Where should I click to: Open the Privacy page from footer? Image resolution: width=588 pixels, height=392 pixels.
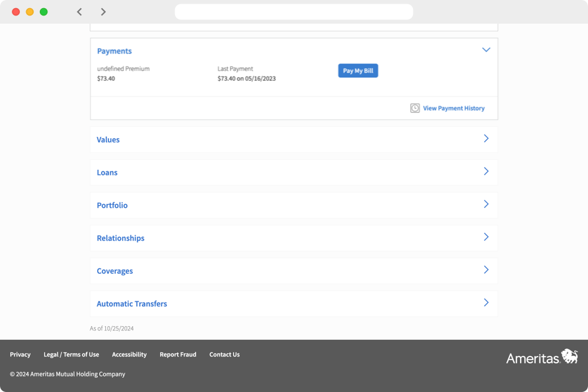20,354
